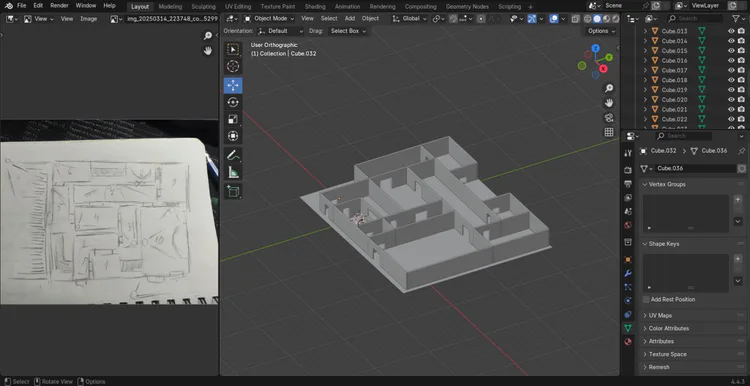Activate the Move tool
This screenshot has width=750, height=386.
click(x=233, y=86)
